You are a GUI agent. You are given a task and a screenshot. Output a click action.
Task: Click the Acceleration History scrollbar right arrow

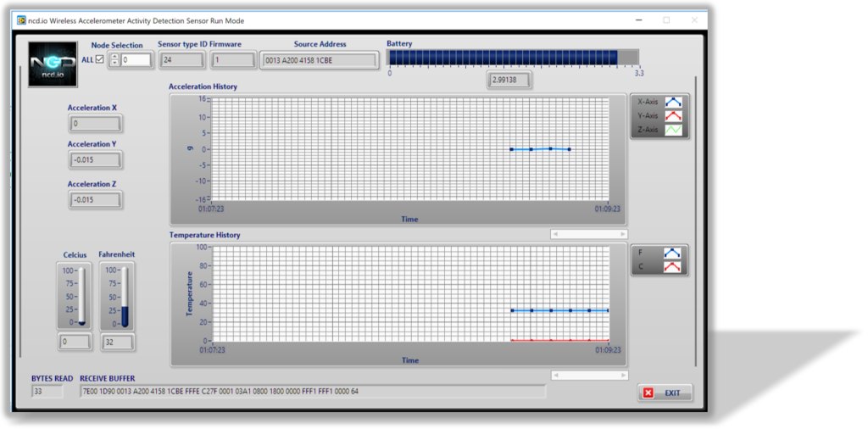click(624, 235)
